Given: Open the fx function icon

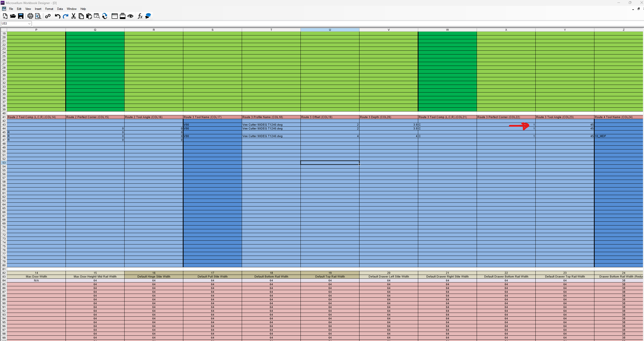Looking at the screenshot, I should tap(140, 16).
